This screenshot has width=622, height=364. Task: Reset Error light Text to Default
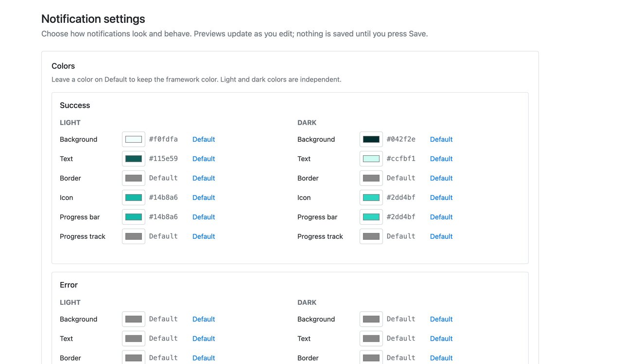(204, 339)
